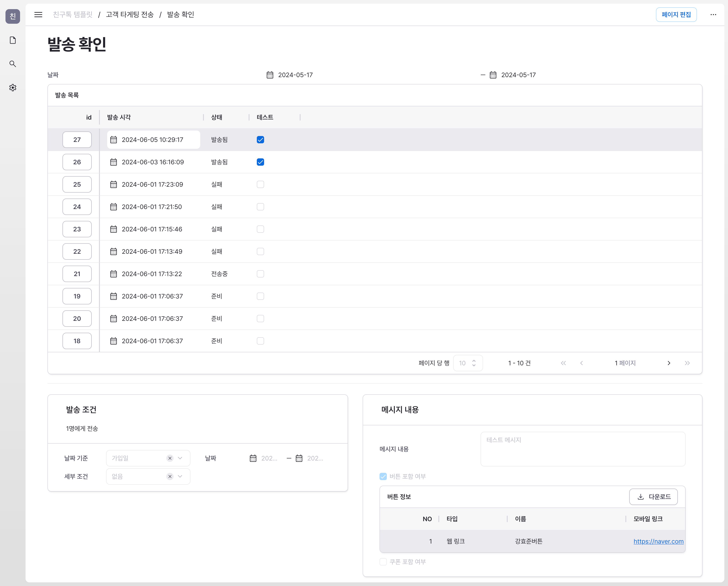
Task: Change rows per page stepper value
Action: tap(474, 363)
